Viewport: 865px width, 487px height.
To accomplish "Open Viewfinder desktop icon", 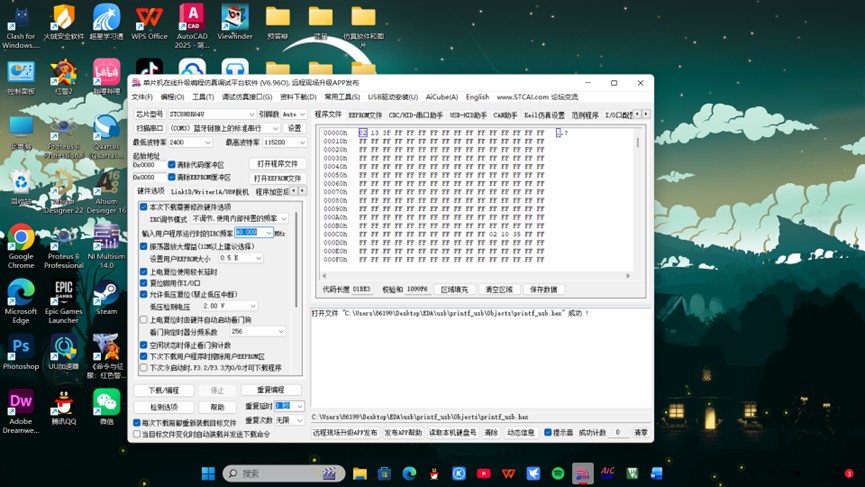I will (x=235, y=23).
